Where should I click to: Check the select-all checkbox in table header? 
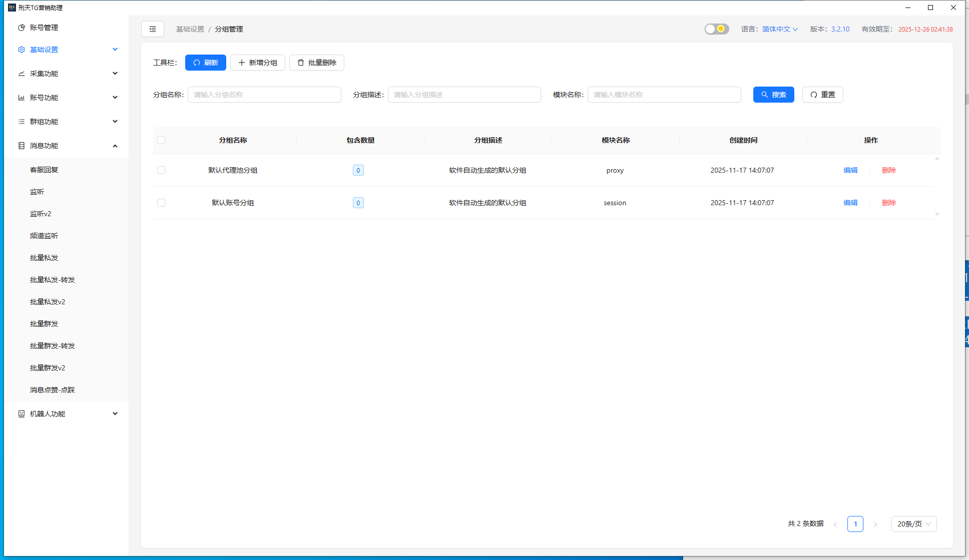161,140
